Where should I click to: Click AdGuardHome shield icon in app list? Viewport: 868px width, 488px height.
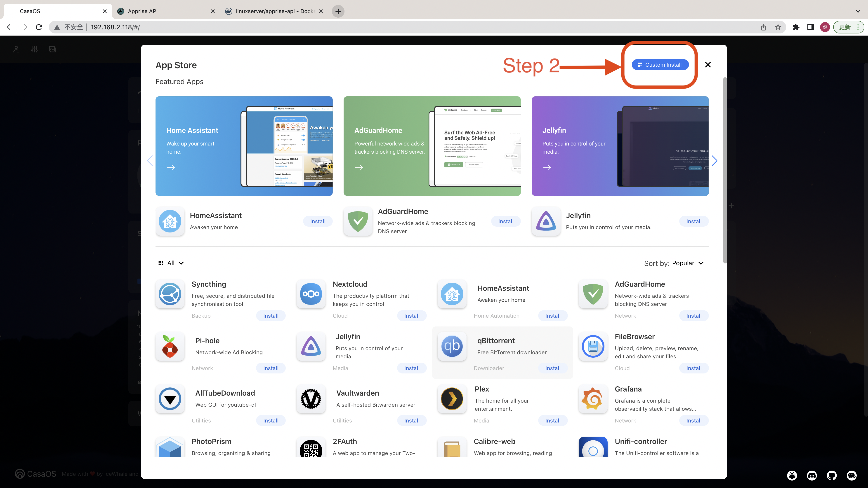click(593, 294)
